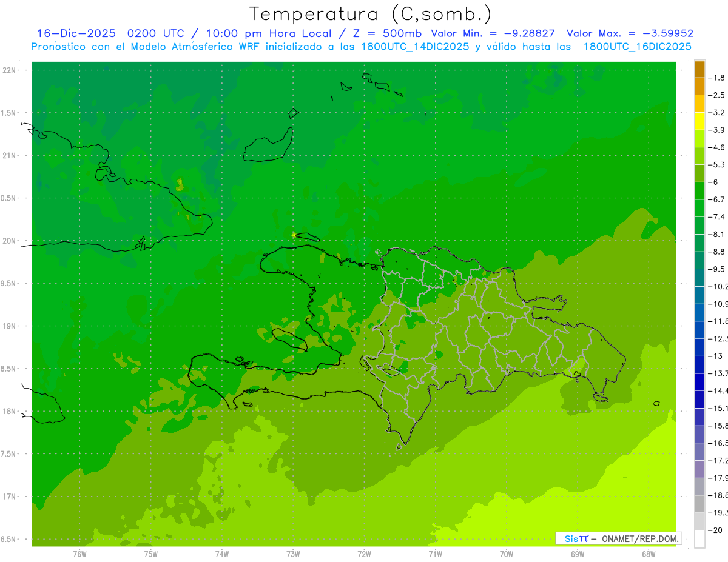
Task: Pick the yellow swatch between -3.2 and -3.9
Action: pyautogui.click(x=699, y=121)
